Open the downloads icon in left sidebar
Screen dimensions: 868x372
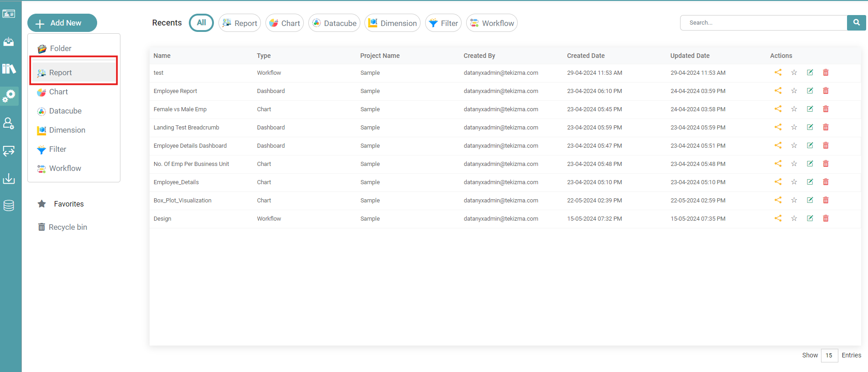click(9, 178)
